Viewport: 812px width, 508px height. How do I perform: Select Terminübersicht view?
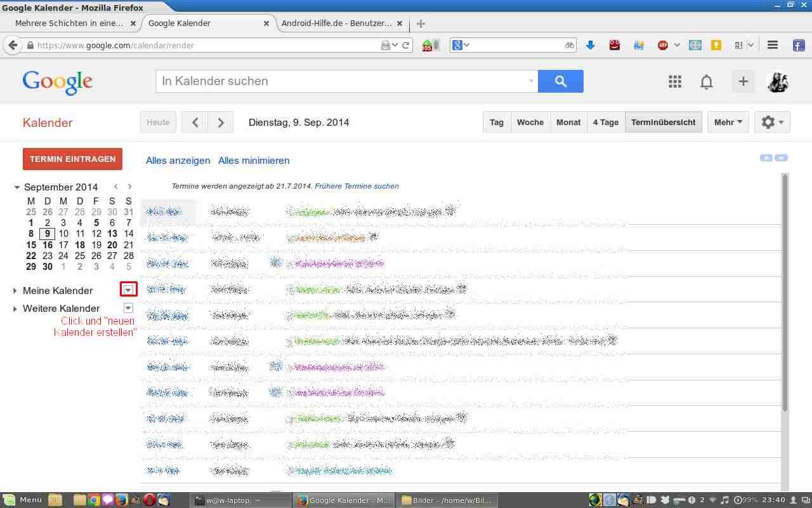point(663,123)
